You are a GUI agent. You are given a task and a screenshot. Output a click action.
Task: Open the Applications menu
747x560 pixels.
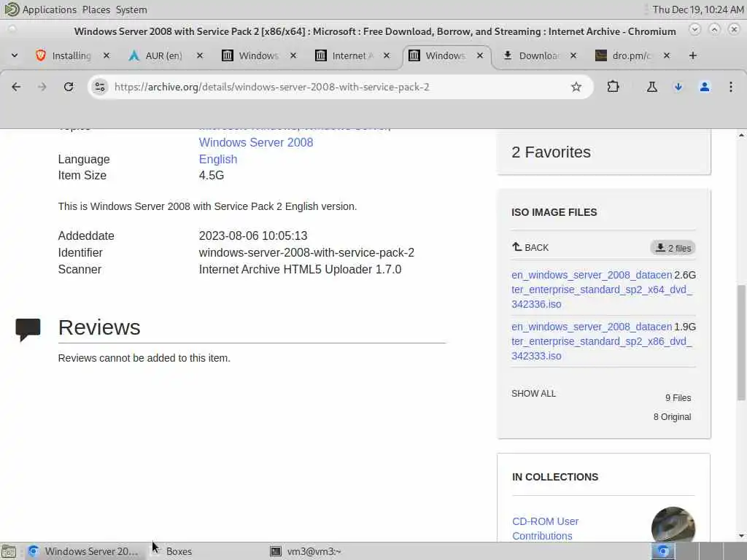pos(49,9)
